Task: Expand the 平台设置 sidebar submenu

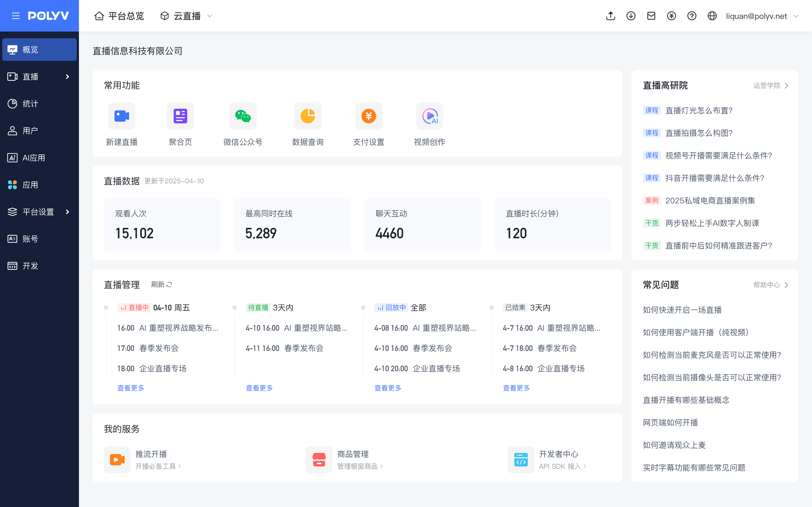Action: (x=39, y=212)
